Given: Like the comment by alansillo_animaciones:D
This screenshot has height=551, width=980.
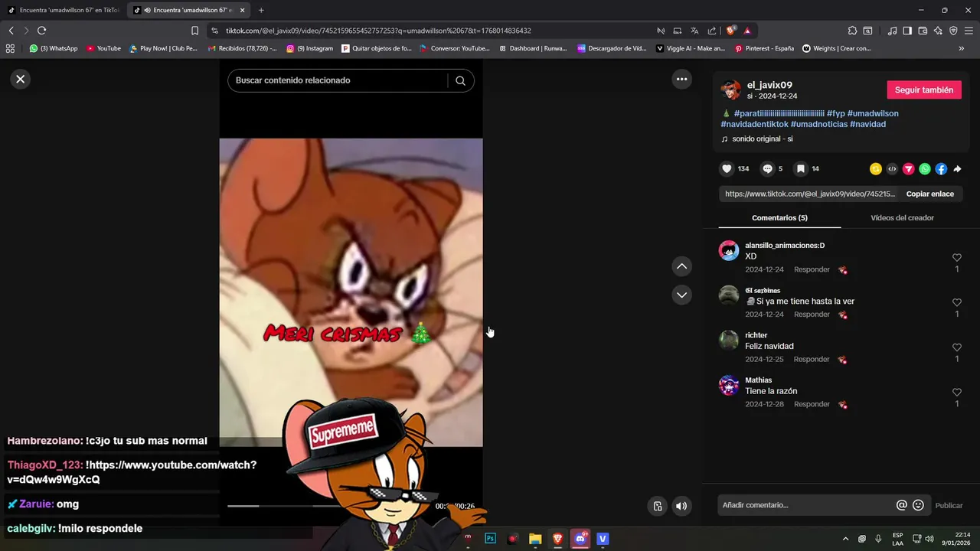Looking at the screenshot, I should [x=956, y=258].
